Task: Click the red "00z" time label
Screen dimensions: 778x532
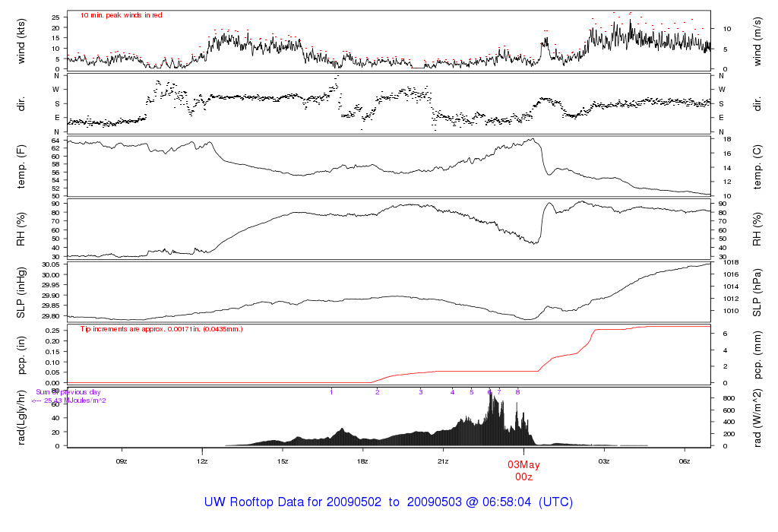Action: pos(523,477)
